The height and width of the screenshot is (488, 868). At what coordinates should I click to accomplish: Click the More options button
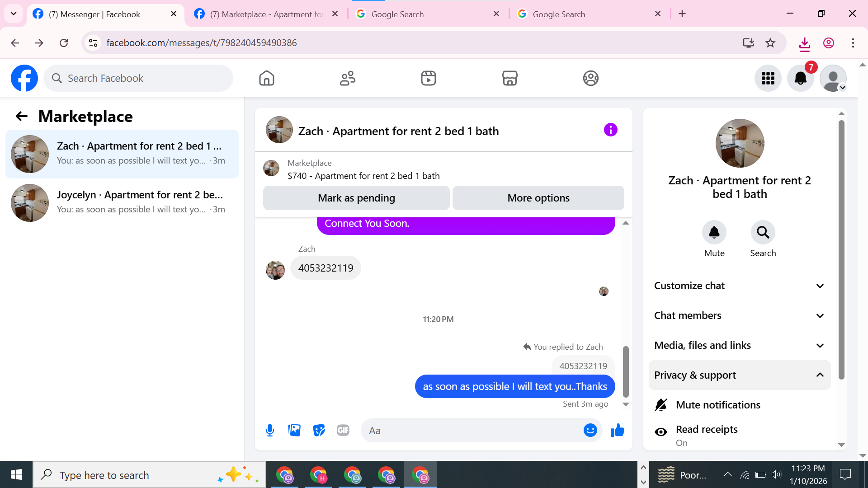click(x=538, y=198)
